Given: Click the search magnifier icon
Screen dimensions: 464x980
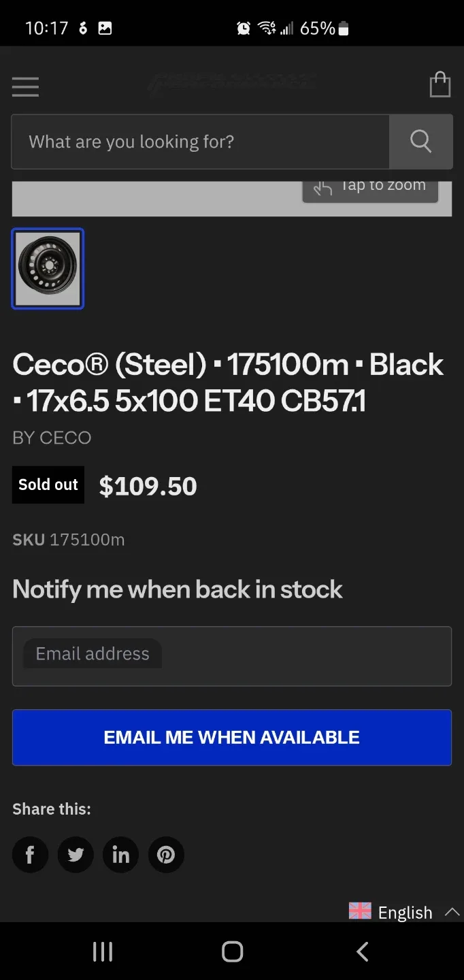Looking at the screenshot, I should 420,142.
